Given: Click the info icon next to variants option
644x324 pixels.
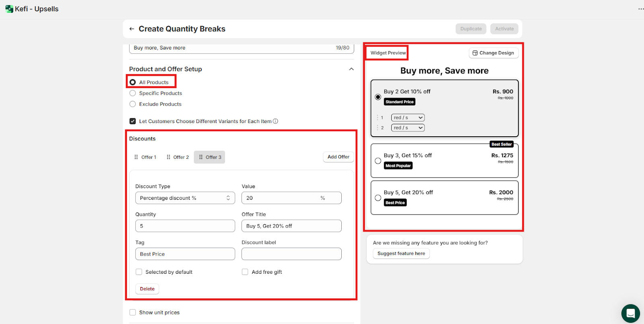Looking at the screenshot, I should (276, 121).
